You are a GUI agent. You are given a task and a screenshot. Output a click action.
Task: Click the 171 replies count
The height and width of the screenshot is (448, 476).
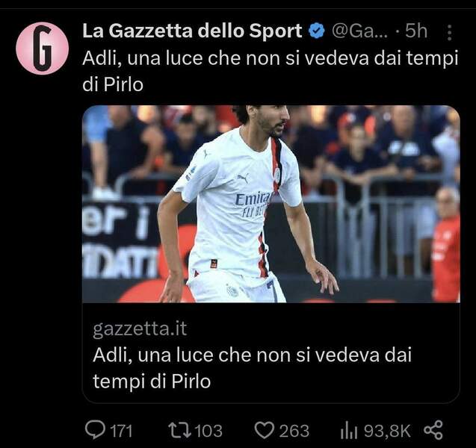[121, 431]
